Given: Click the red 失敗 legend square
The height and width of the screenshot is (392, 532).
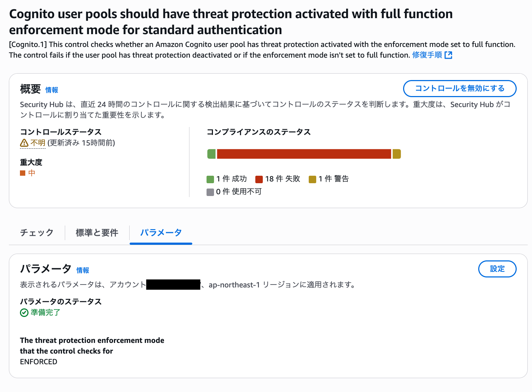Looking at the screenshot, I should tap(259, 179).
